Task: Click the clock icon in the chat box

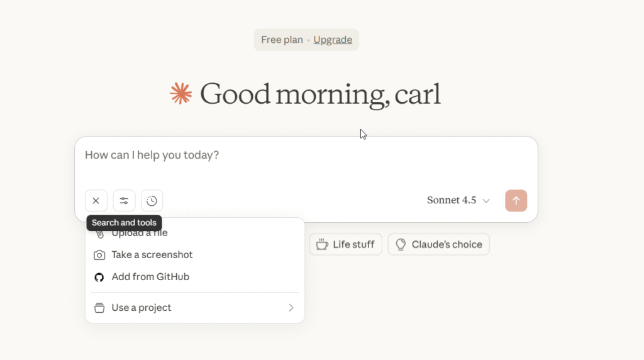Action: tap(152, 201)
